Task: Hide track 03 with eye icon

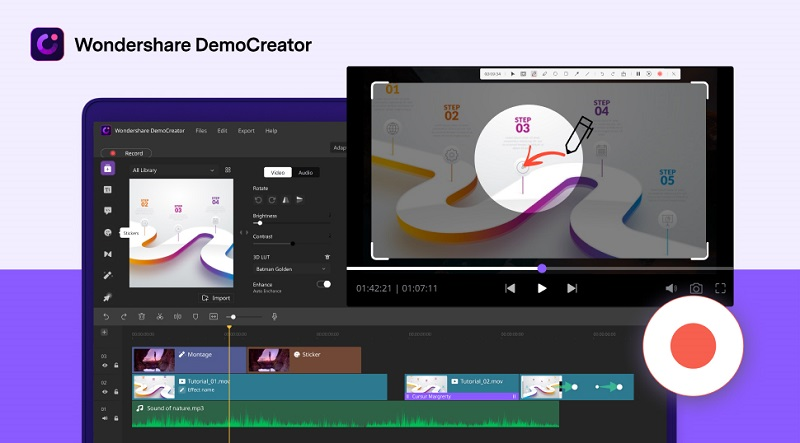Action: 105,365
